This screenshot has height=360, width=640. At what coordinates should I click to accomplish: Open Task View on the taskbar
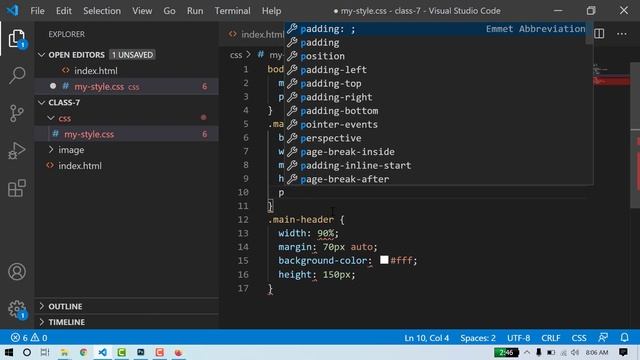(x=45, y=352)
